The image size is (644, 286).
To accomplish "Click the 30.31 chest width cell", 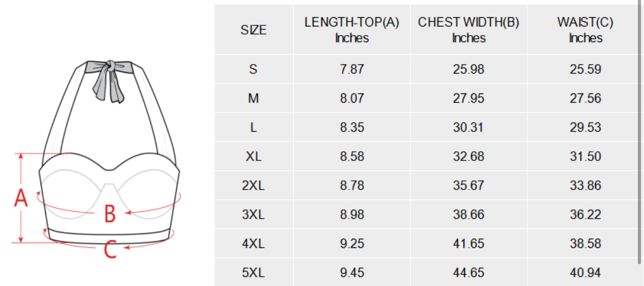I will point(468,128).
